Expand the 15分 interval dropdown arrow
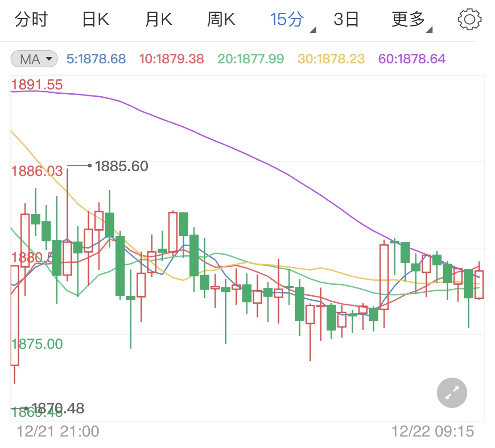Image resolution: width=495 pixels, height=448 pixels. [313, 28]
